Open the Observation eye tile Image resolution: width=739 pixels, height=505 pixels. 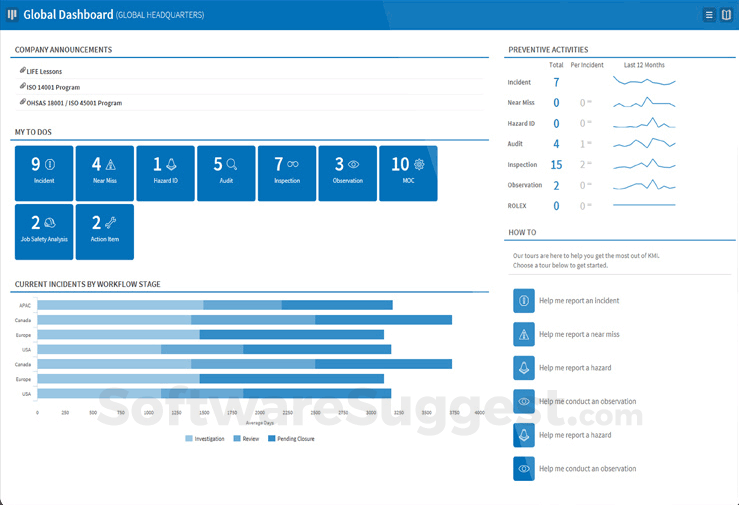347,173
